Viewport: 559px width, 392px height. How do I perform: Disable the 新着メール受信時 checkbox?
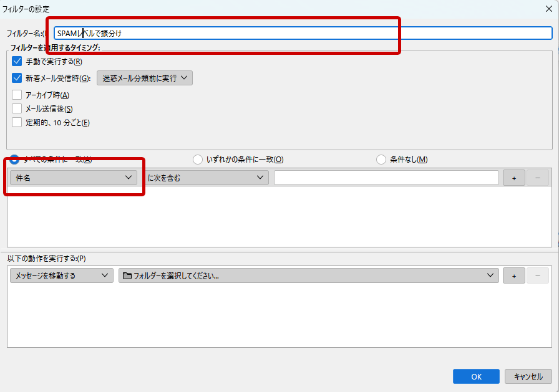coord(16,78)
